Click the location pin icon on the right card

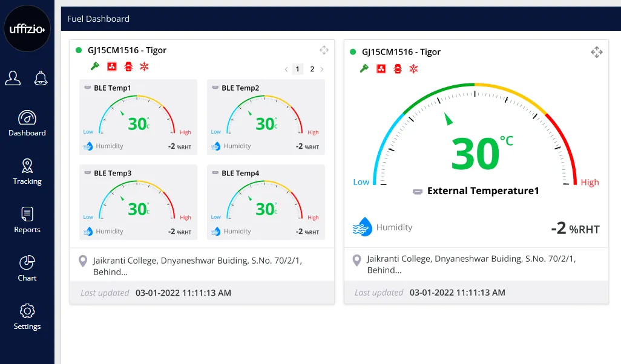coord(356,261)
